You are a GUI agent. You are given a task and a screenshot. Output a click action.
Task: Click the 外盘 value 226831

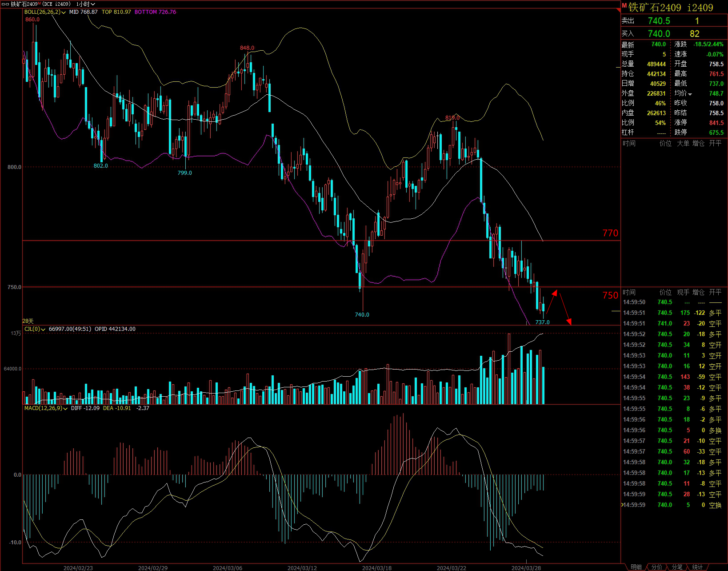656,93
